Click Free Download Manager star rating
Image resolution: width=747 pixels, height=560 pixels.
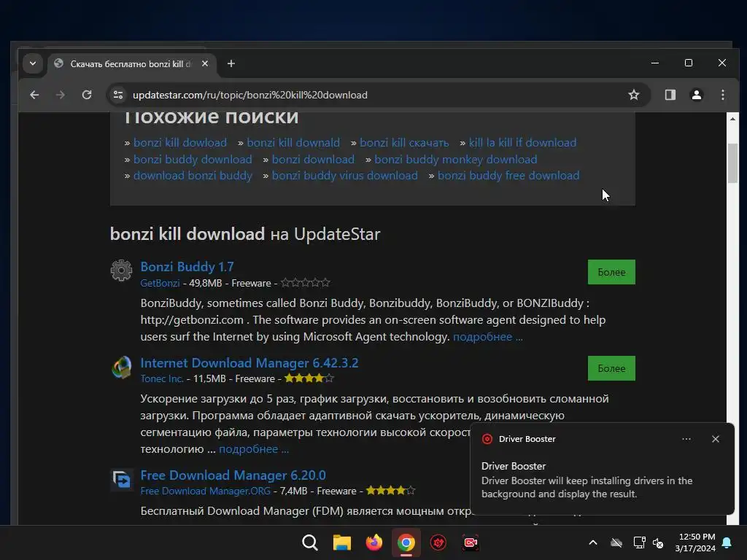click(391, 491)
